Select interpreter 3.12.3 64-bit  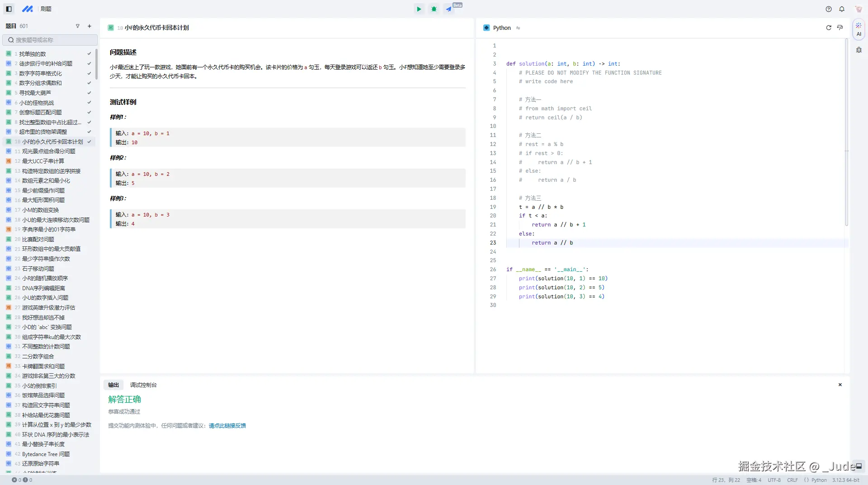846,480
